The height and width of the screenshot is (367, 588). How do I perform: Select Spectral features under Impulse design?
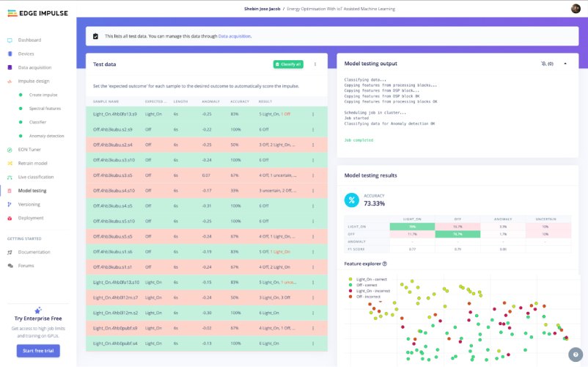(x=45, y=109)
